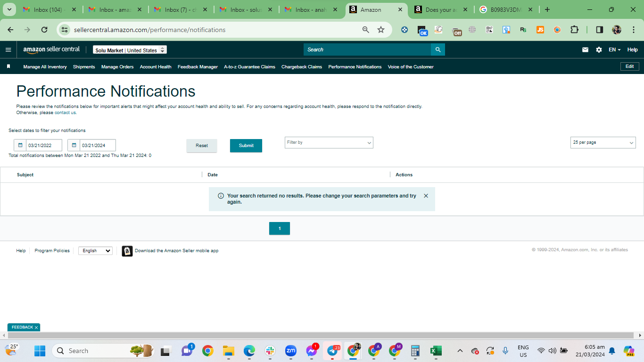Go back to the previous page
Screen dimensions: 644x362
point(10,30)
